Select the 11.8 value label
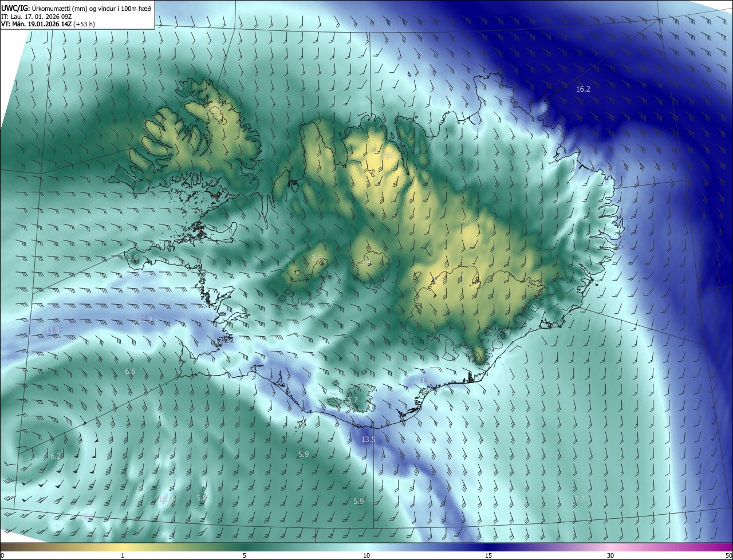733x560 pixels. coord(424,381)
